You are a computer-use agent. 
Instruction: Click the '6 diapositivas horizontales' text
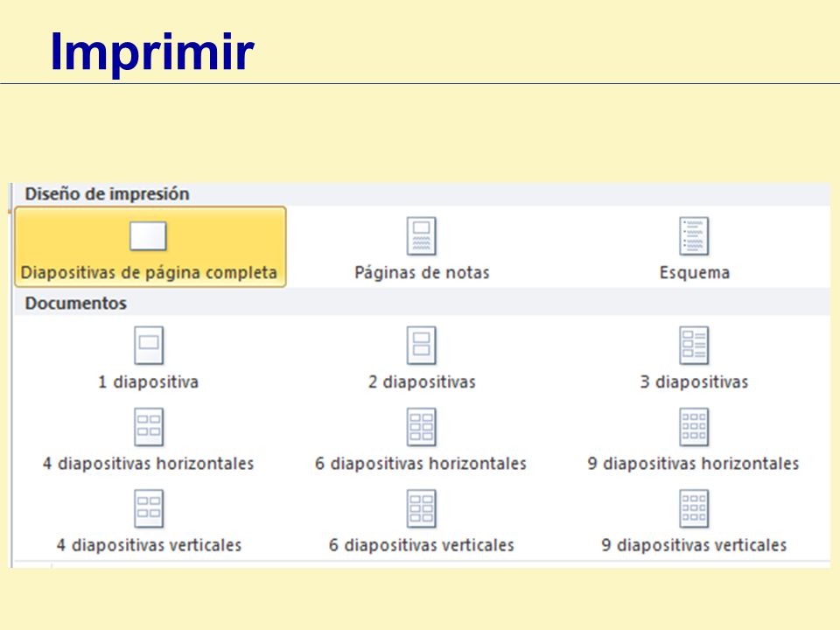[x=421, y=464]
